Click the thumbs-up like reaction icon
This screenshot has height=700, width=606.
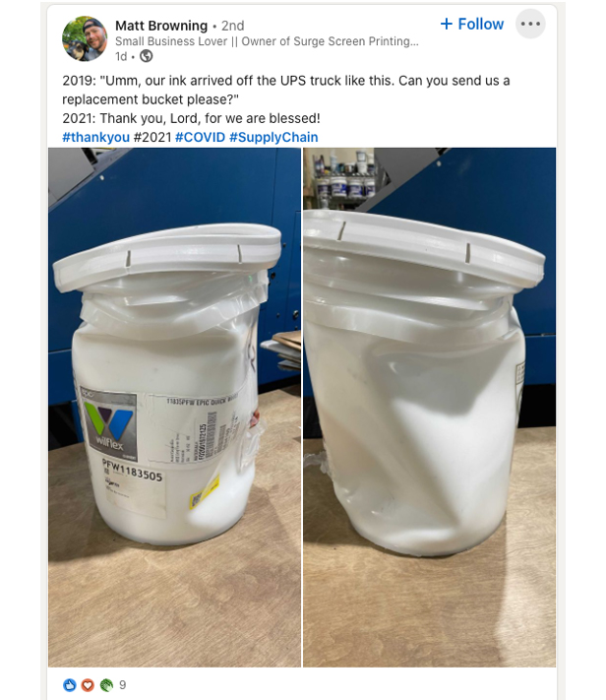[x=70, y=684]
